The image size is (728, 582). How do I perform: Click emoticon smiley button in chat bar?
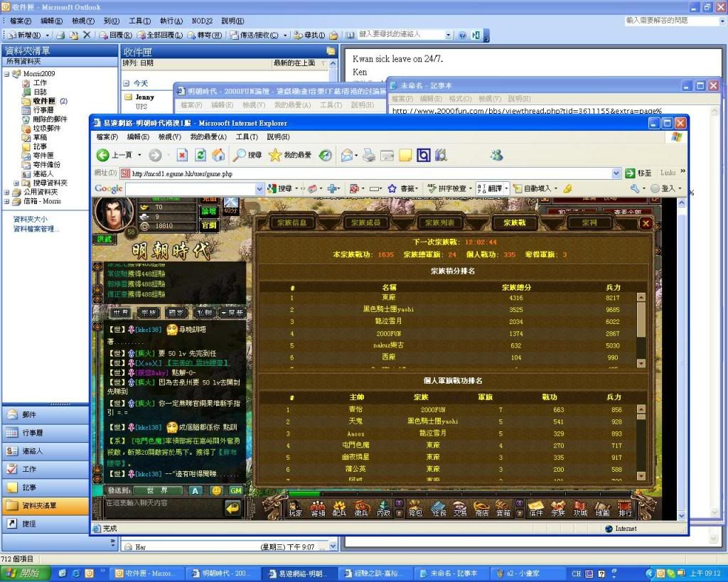(216, 490)
